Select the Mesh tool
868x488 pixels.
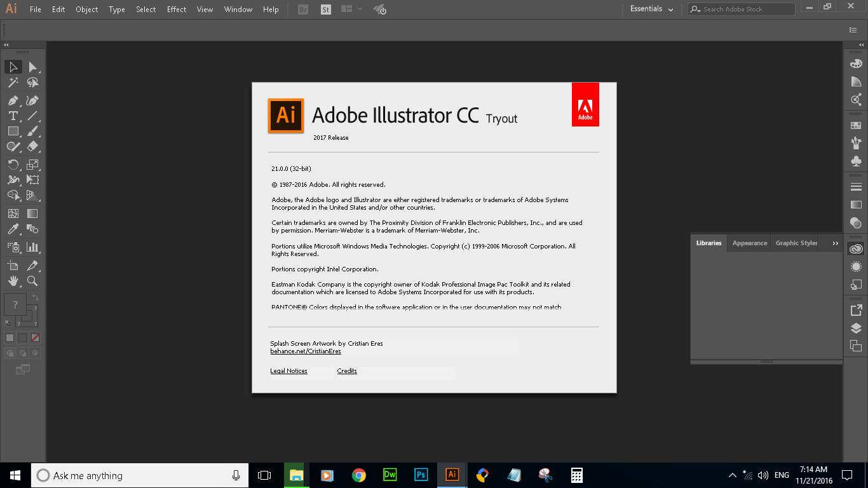click(x=13, y=213)
